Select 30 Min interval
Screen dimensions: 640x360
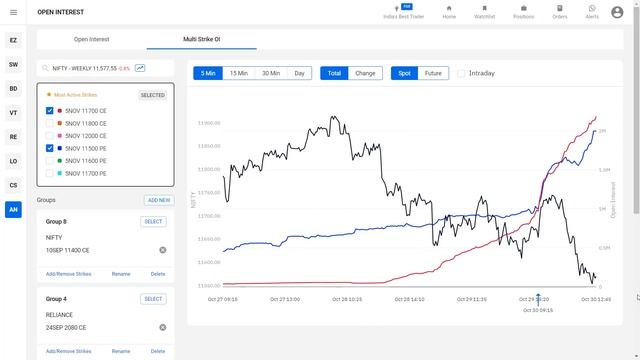(x=271, y=73)
